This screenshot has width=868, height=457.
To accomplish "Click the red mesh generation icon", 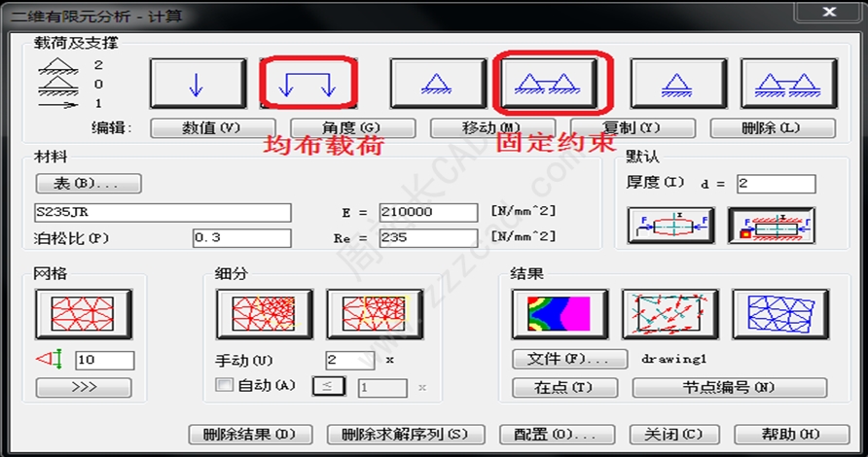I will click(x=83, y=314).
